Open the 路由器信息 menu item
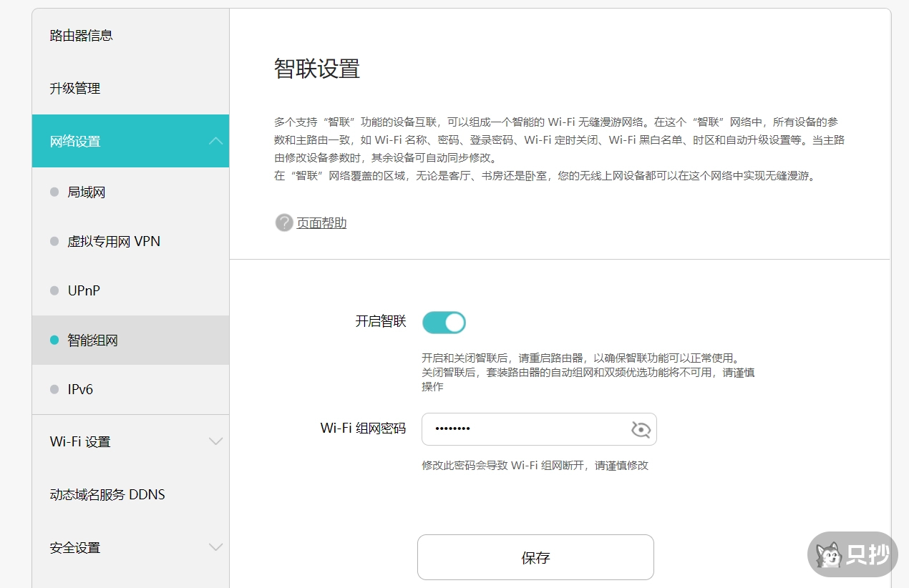This screenshot has height=588, width=909. [x=82, y=36]
